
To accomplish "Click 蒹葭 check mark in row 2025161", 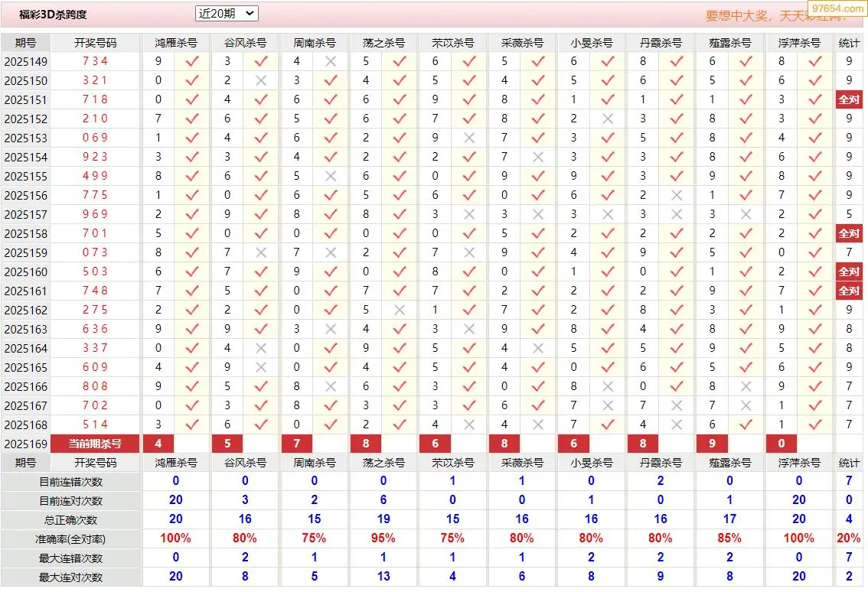I will 746,291.
